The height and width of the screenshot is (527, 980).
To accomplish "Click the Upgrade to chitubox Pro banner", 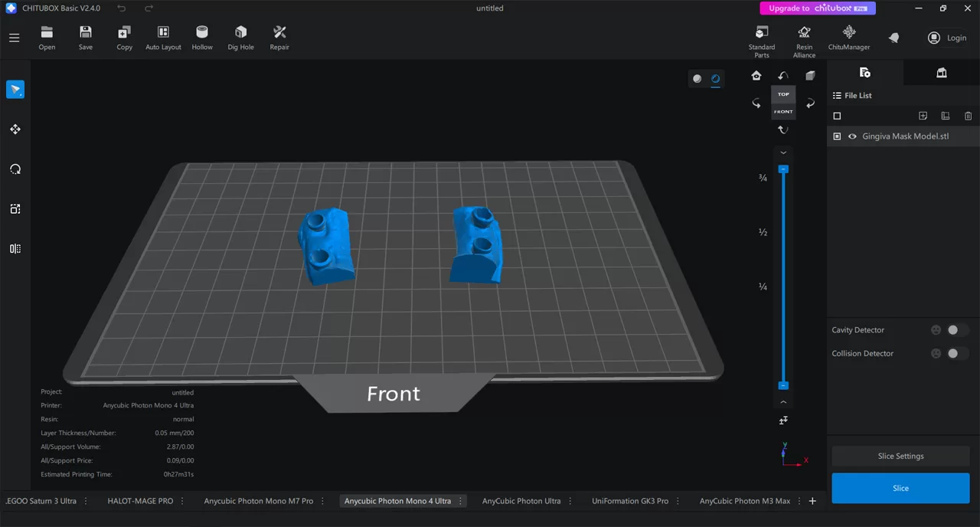I will tap(817, 8).
